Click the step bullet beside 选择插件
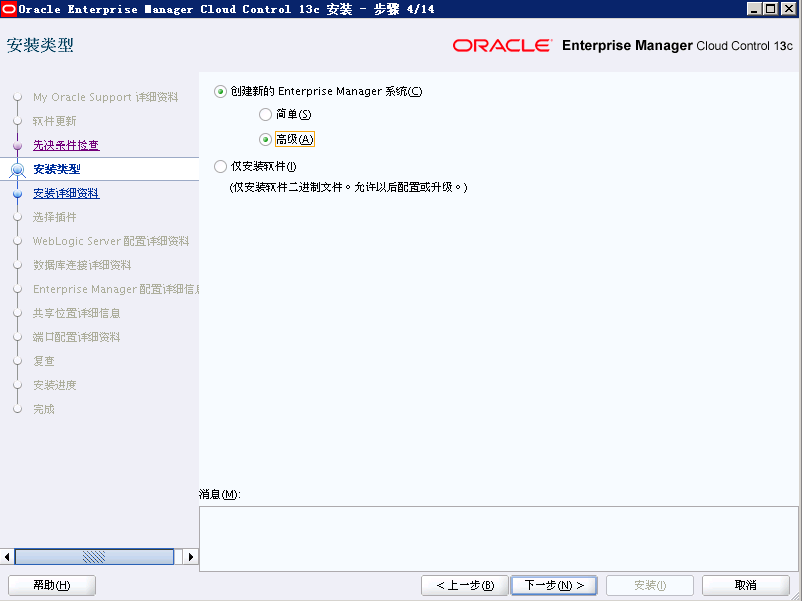This screenshot has width=802, height=601. [x=18, y=217]
